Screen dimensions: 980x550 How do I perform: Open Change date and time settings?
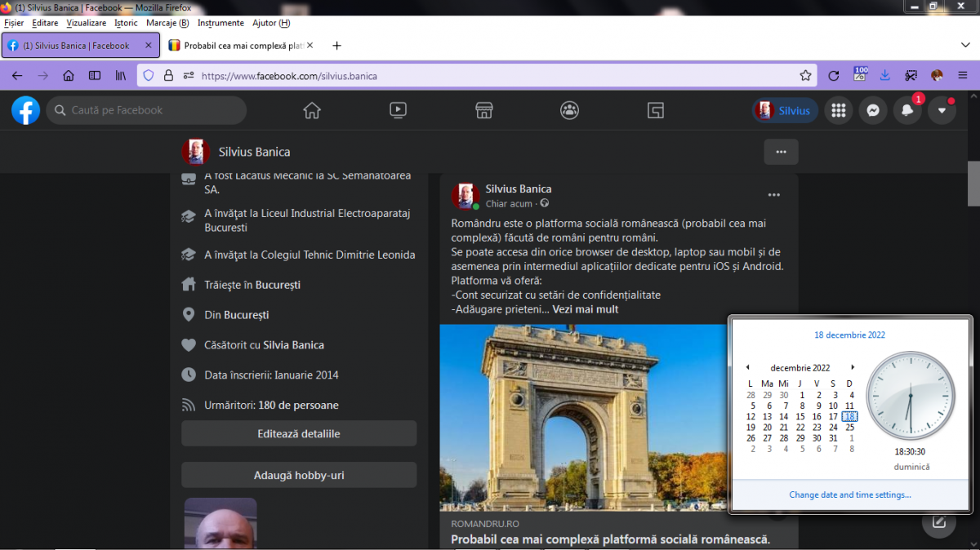click(x=850, y=495)
